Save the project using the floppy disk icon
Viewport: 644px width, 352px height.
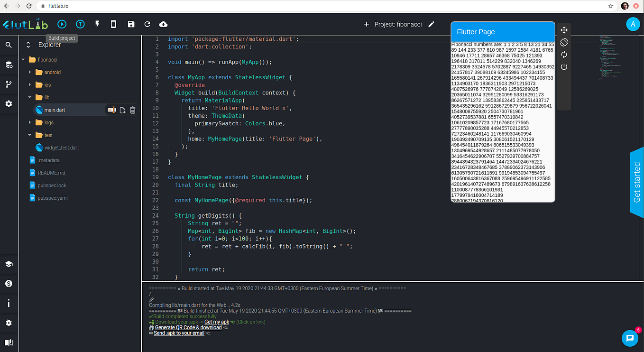pyautogui.click(x=131, y=24)
